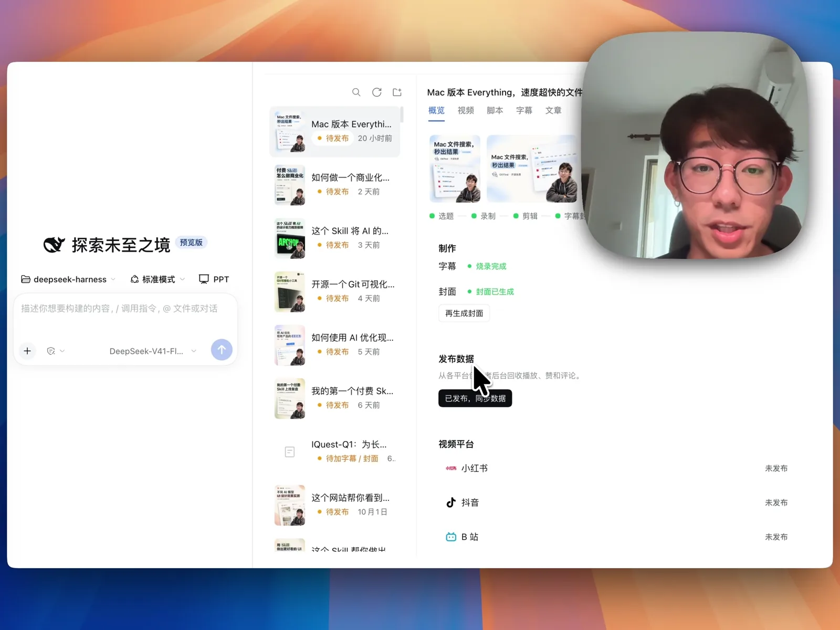Click the 选题 progress step
Image resolution: width=840 pixels, height=630 pixels.
click(442, 216)
